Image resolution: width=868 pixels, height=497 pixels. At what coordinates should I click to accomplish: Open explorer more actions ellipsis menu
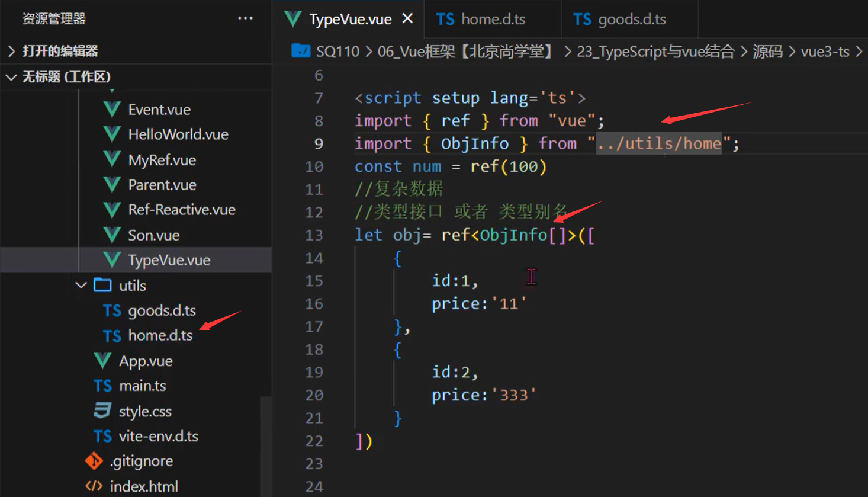coord(245,18)
